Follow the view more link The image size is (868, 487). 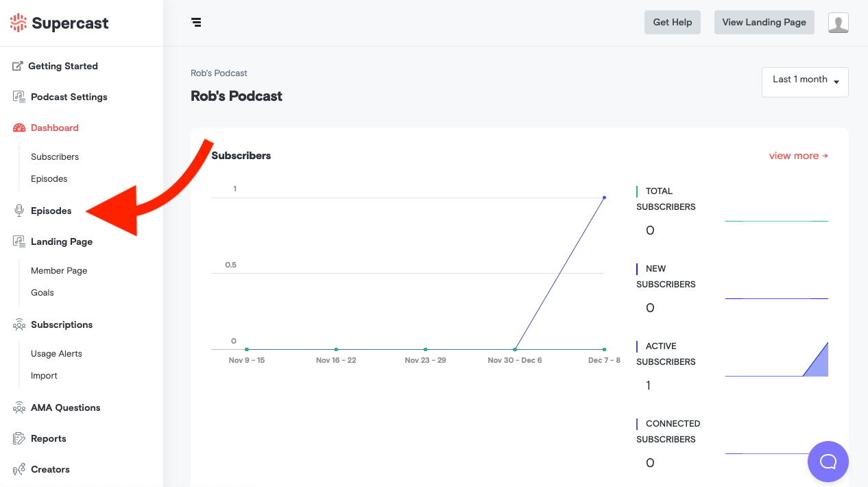click(798, 156)
